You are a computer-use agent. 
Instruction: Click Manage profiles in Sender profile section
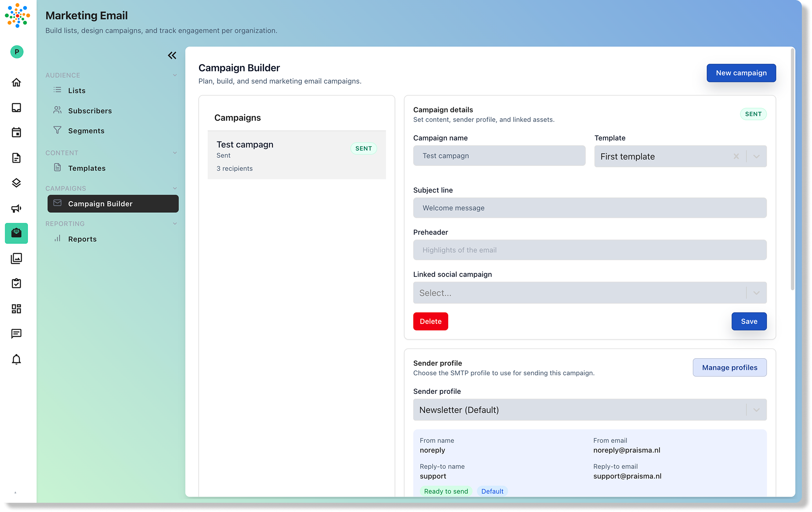coord(729,367)
